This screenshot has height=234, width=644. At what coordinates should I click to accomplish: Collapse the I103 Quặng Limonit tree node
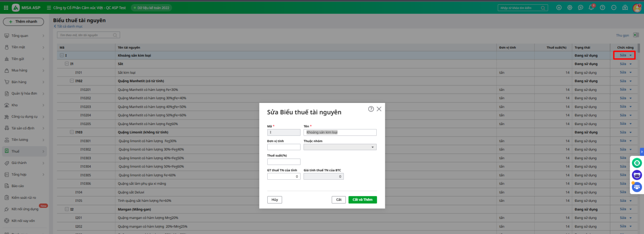[72, 132]
